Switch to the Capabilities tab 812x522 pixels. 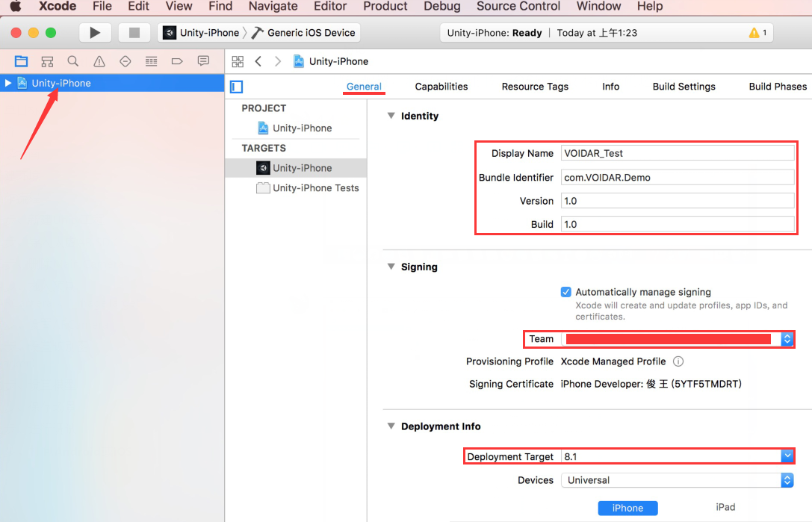pyautogui.click(x=441, y=87)
